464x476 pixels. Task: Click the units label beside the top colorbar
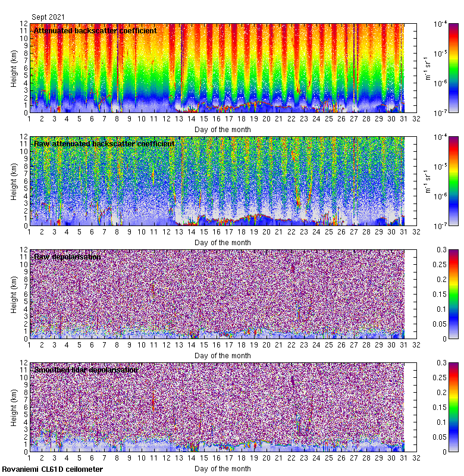(427, 68)
